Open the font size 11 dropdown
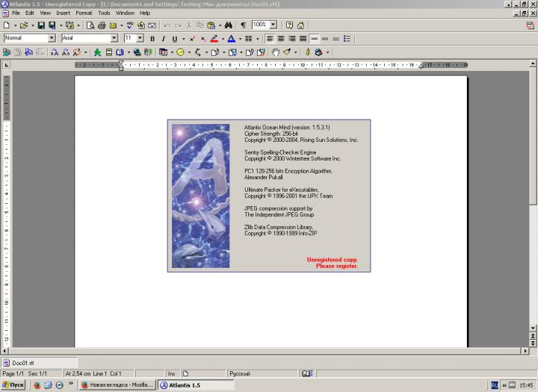The width and height of the screenshot is (538, 392). coord(140,38)
